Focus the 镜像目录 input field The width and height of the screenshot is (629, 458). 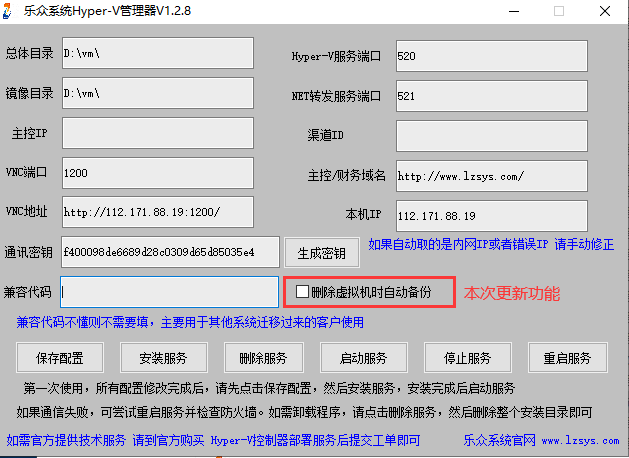point(158,93)
